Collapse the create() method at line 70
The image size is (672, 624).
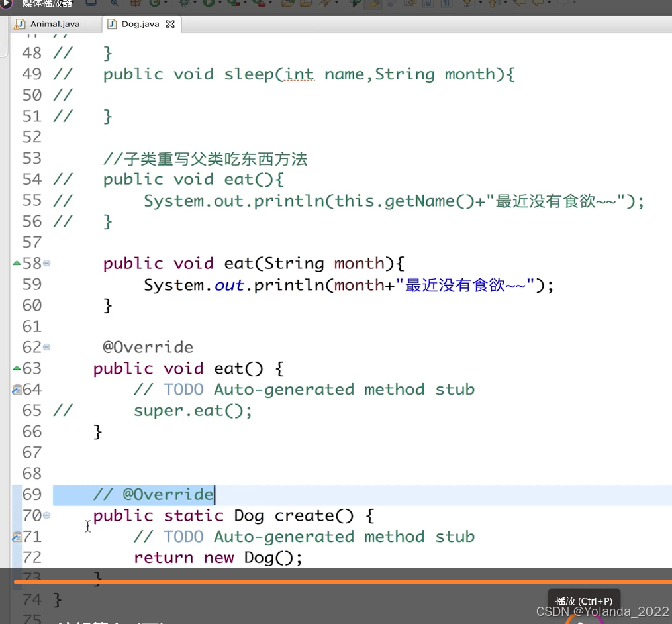pos(47,515)
